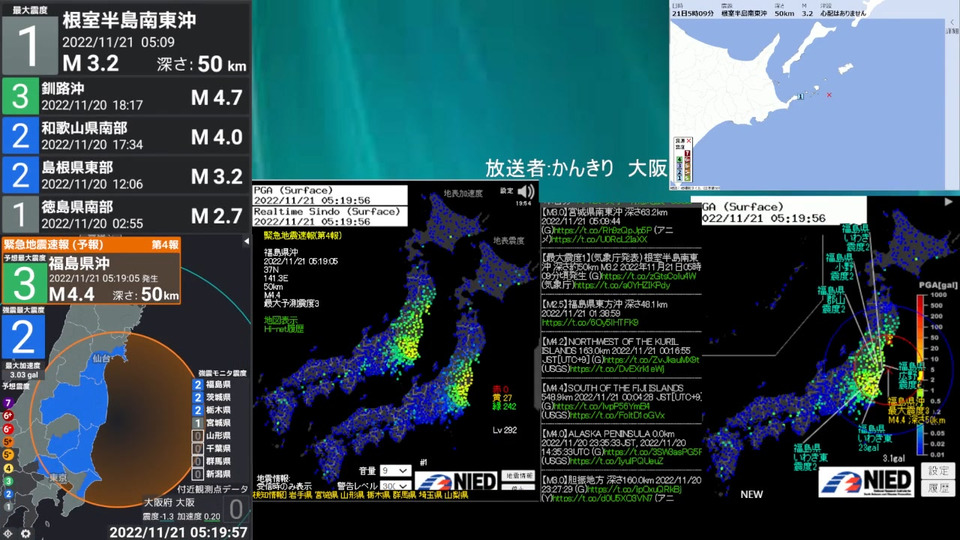960x540 pixels.
Task: Collapse the EEW panel with the triangle arrow
Action: tap(246, 241)
